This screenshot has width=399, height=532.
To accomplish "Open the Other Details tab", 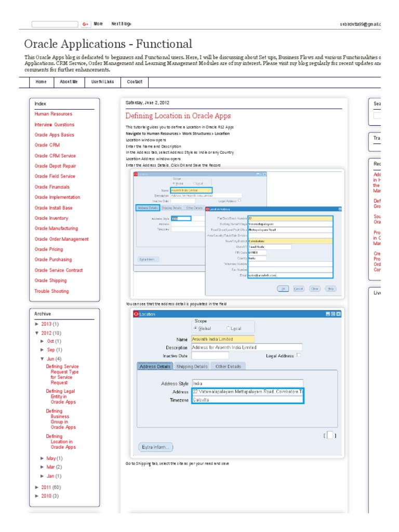I will pyautogui.click(x=228, y=366).
